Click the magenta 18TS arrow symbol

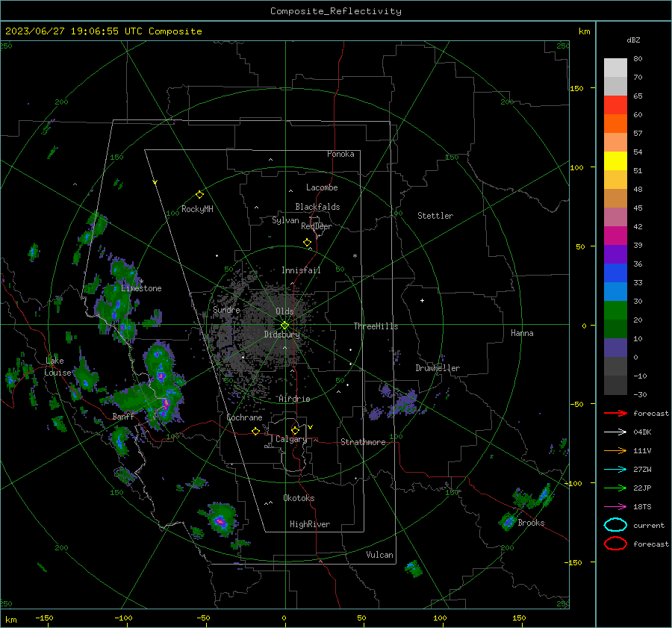(615, 507)
